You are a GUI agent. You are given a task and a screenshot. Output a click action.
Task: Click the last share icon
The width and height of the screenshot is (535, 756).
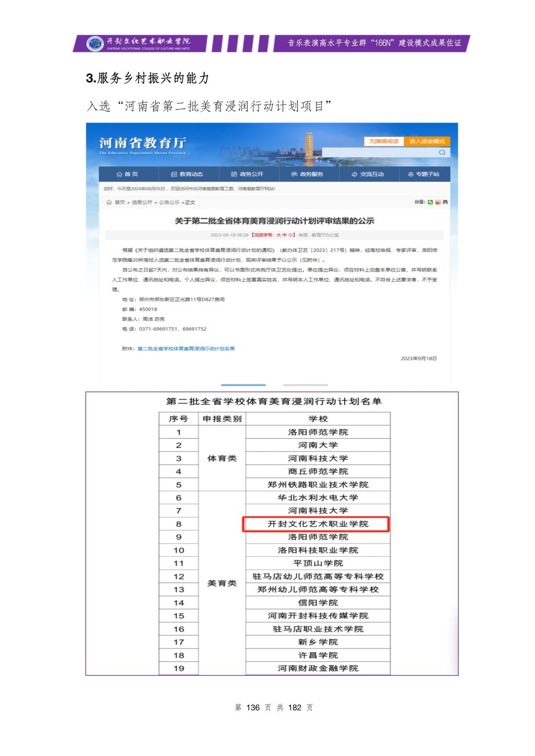click(445, 202)
